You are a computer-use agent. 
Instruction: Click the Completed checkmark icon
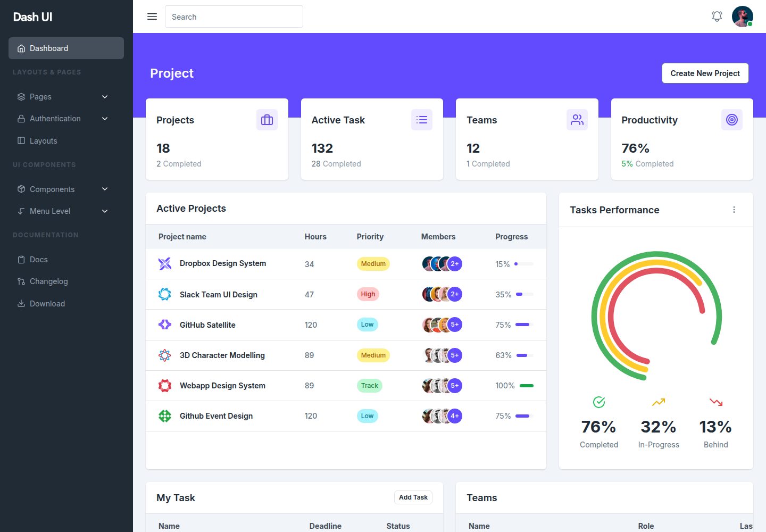pos(599,402)
